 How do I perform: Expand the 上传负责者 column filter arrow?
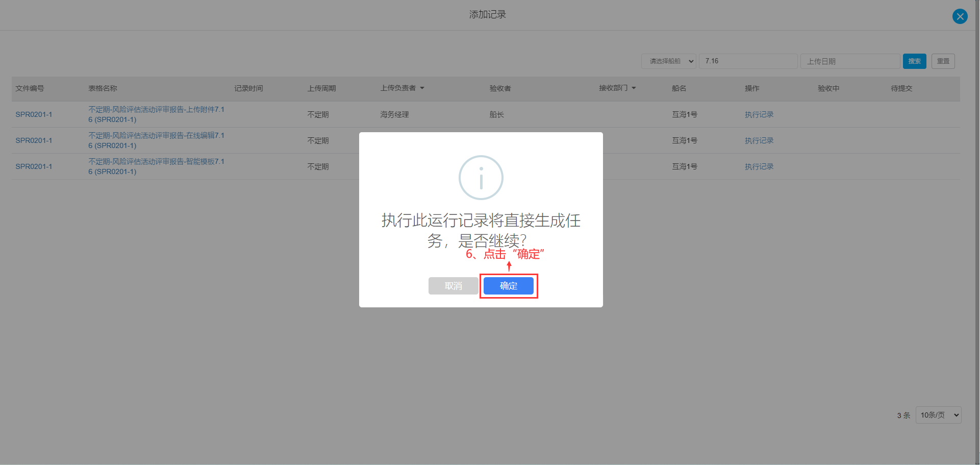coord(422,88)
